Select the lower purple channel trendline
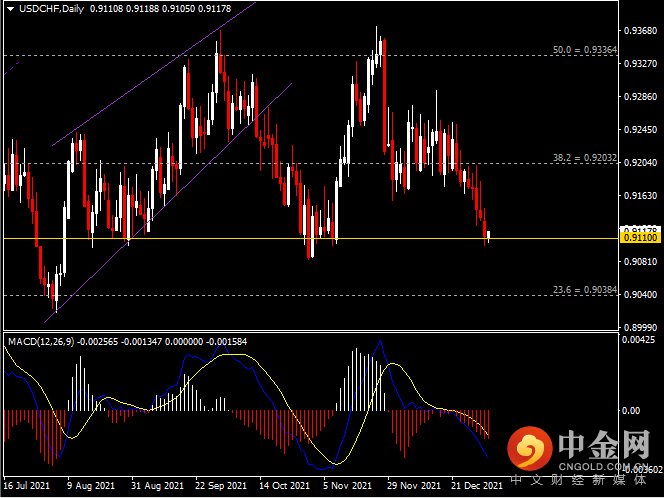This screenshot has height=498, width=664. pos(168,203)
